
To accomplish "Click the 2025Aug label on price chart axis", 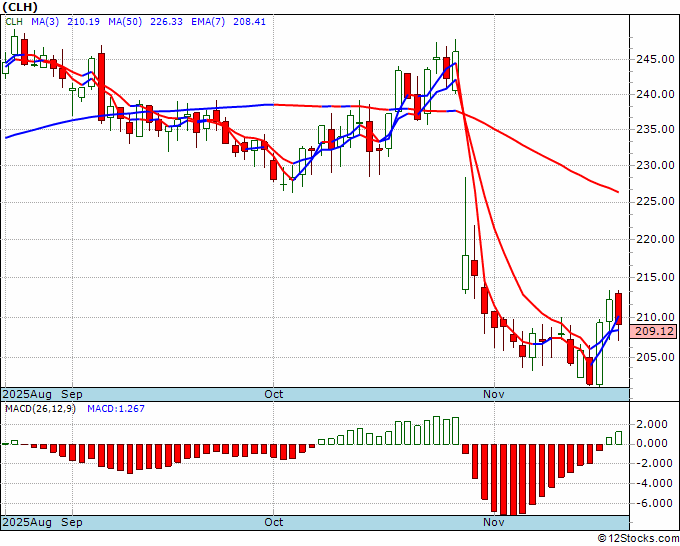I will 28,394.
